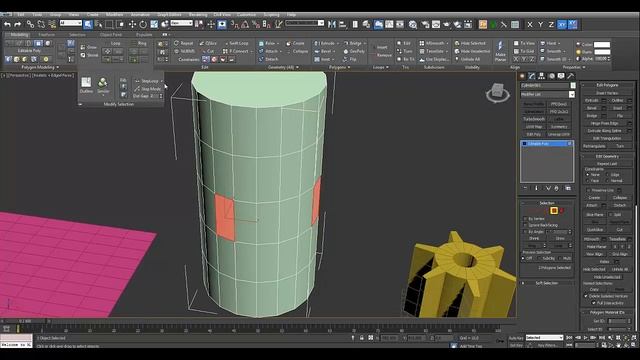Toggle Delete Isolated Vertices checkbox
The image size is (640, 360).
(586, 296)
